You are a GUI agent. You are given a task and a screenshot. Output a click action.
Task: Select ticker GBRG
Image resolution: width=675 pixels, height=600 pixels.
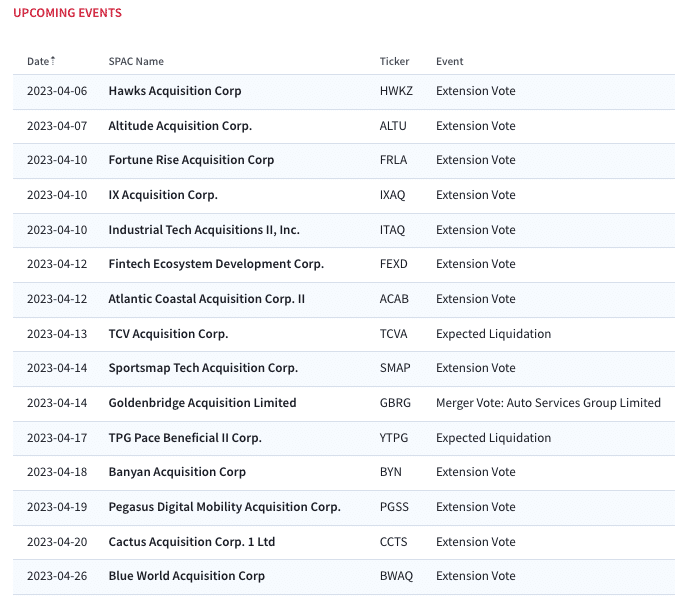click(395, 403)
